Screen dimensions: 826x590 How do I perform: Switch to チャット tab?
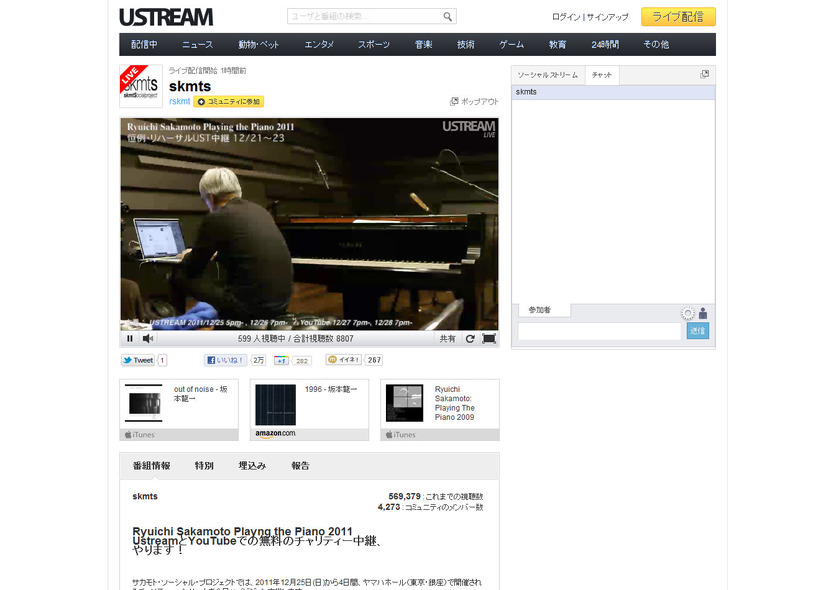602,75
